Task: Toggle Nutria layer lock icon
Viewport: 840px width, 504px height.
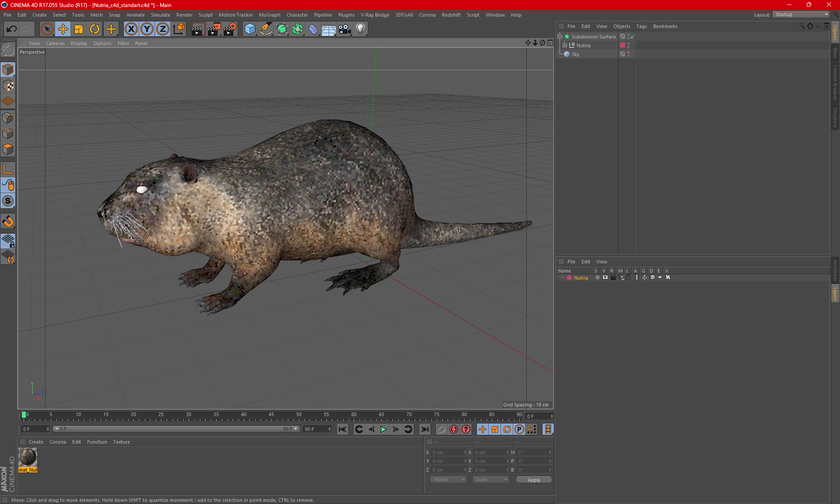Action: click(628, 278)
